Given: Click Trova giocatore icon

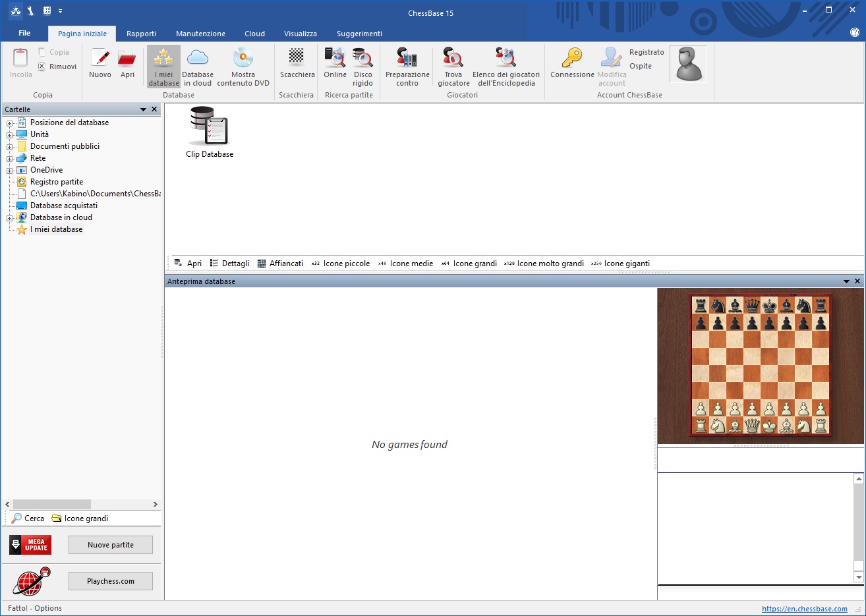Looking at the screenshot, I should pos(453,58).
